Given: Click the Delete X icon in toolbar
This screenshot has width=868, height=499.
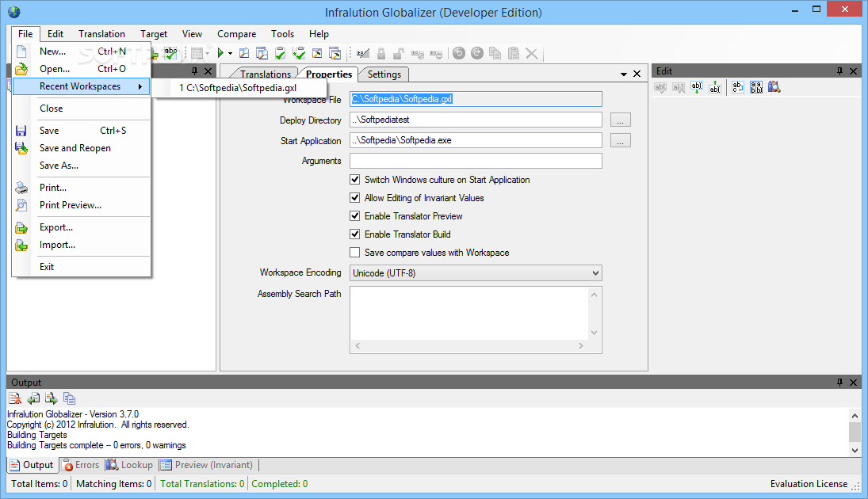Looking at the screenshot, I should (531, 53).
